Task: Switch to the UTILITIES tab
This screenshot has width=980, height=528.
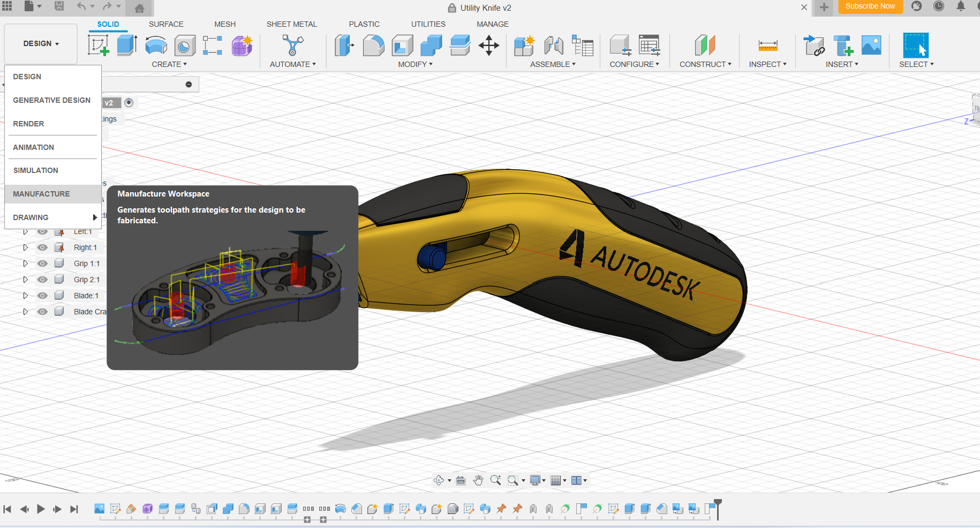Action: point(428,24)
